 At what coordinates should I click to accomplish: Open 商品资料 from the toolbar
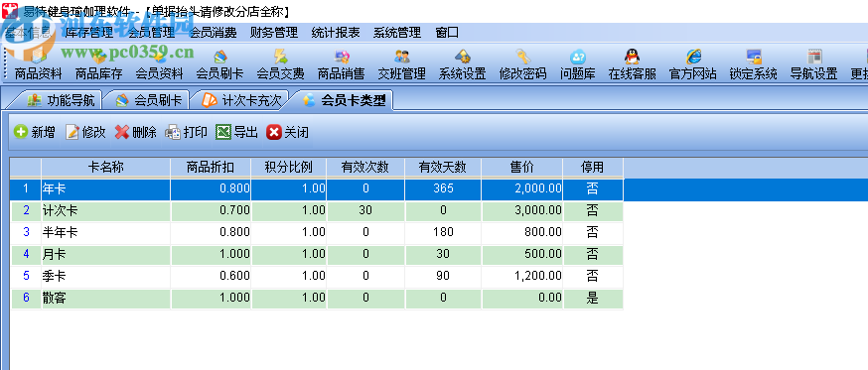38,64
